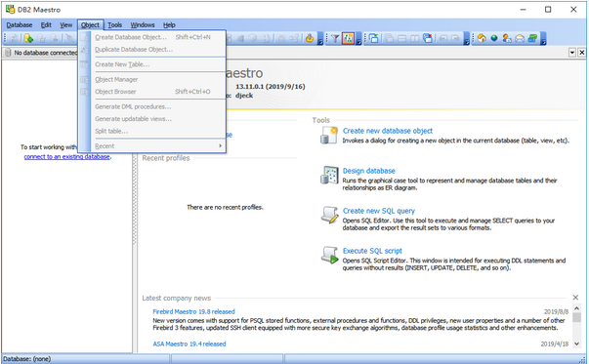Click the Create new SQL query icon
The height and width of the screenshot is (364, 589).
(x=330, y=215)
